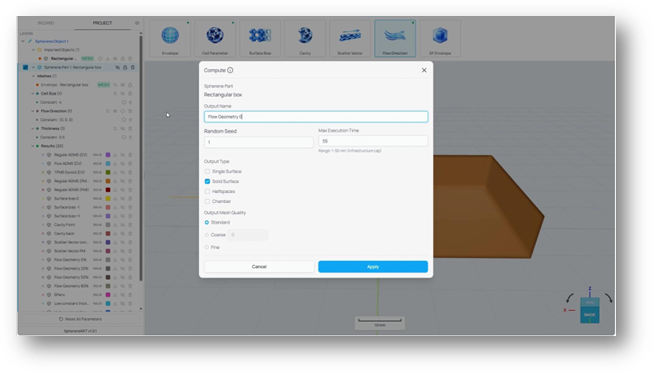Enable the Halfspaces output type

pyautogui.click(x=207, y=191)
